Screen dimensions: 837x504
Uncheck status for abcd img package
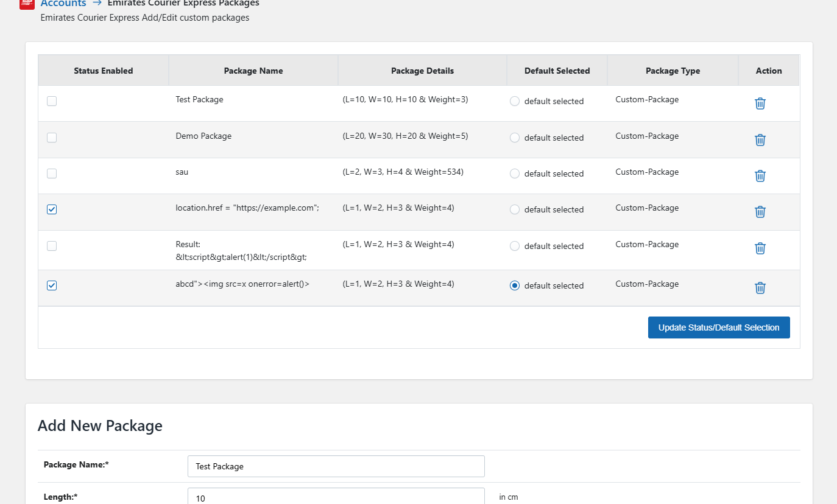click(52, 285)
